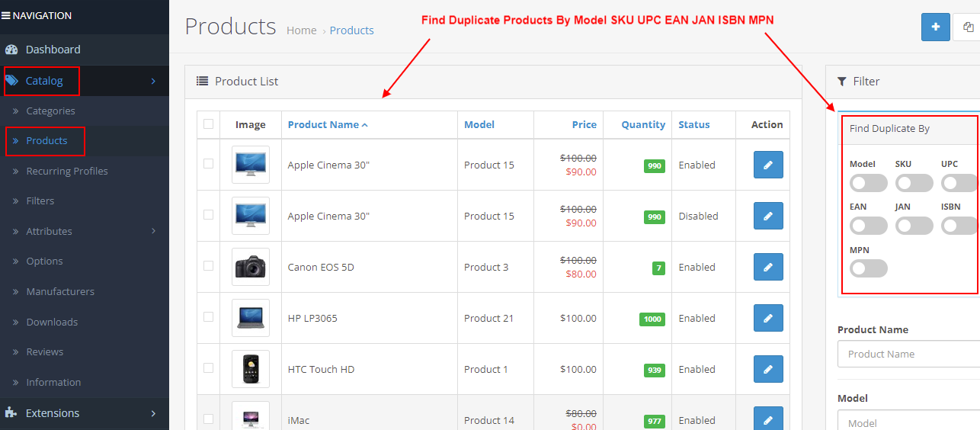Click pencil edit icon for HP LP3065

768,318
